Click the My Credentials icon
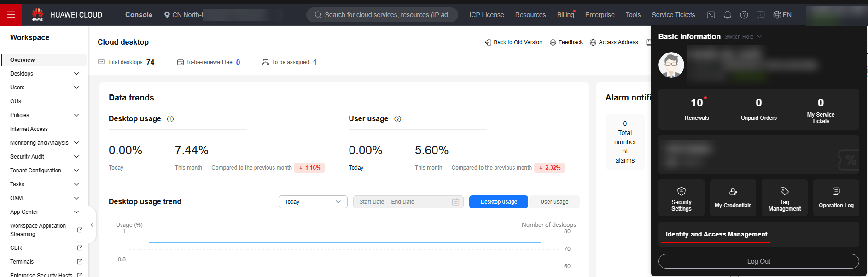The height and width of the screenshot is (277, 868). pos(733,191)
